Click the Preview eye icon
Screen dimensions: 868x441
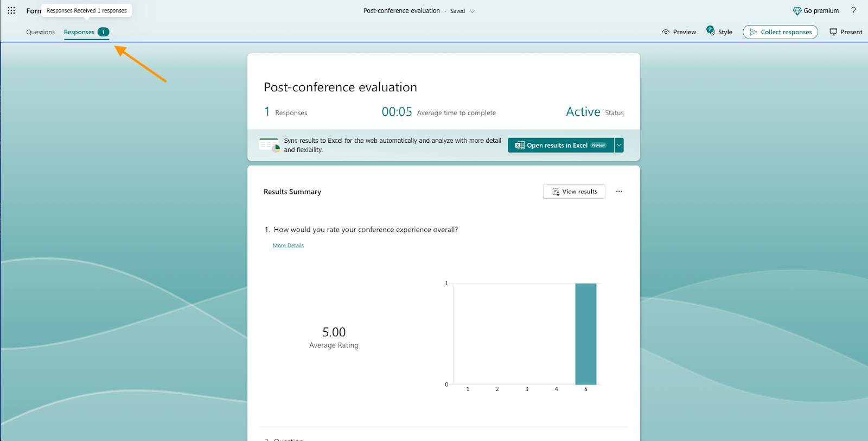666,32
